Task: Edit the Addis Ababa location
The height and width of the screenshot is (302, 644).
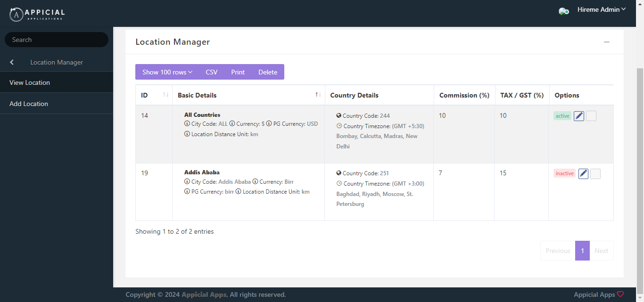Action: 583,173
